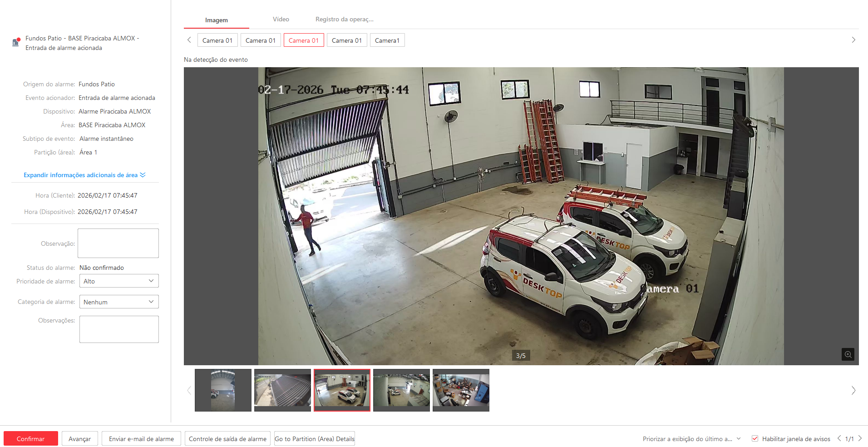Screen dimensions: 868x447
Task: Go to previous alarm page arrow
Action: tap(839, 438)
